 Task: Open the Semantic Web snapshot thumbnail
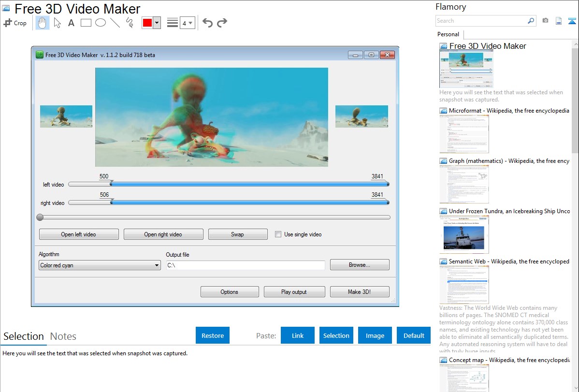[464, 285]
